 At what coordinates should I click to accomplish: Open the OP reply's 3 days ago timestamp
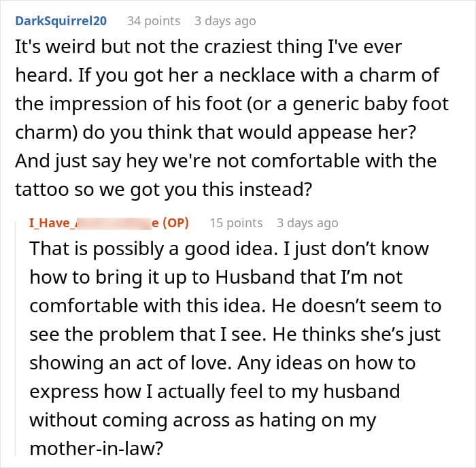click(x=307, y=223)
